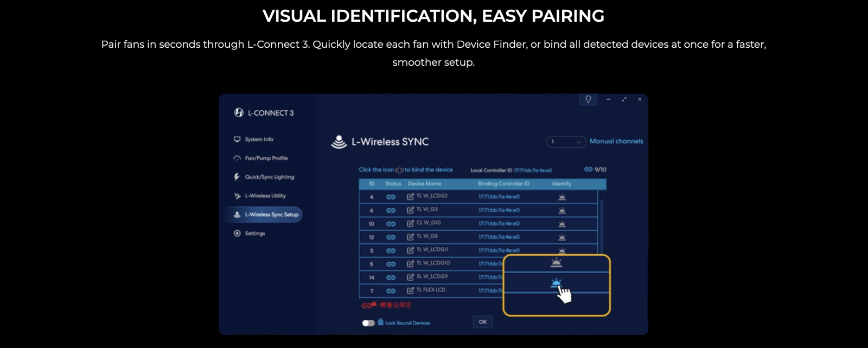Click controller ID in TL W_G8 row
The width and height of the screenshot is (868, 348).
coord(499,237)
